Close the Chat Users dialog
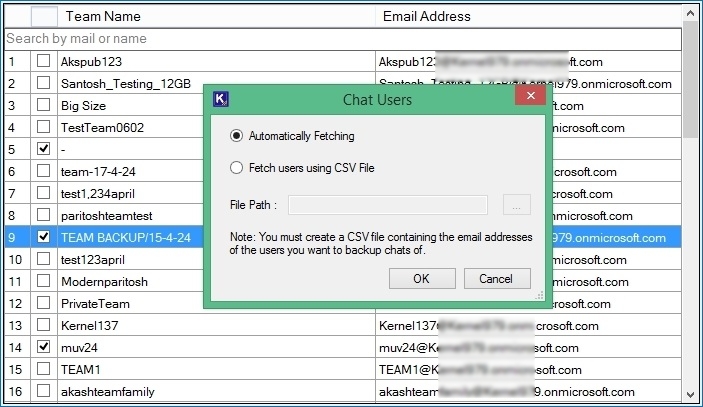This screenshot has width=703, height=407. point(530,95)
